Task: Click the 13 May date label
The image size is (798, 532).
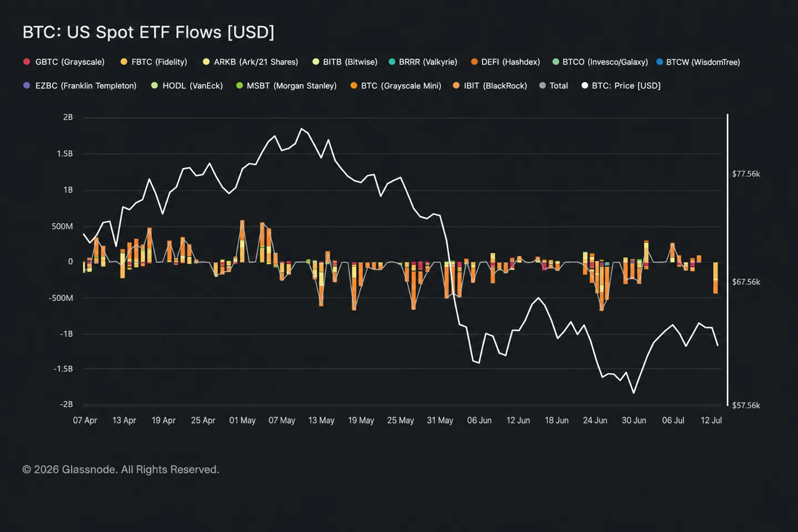Action: (x=321, y=421)
